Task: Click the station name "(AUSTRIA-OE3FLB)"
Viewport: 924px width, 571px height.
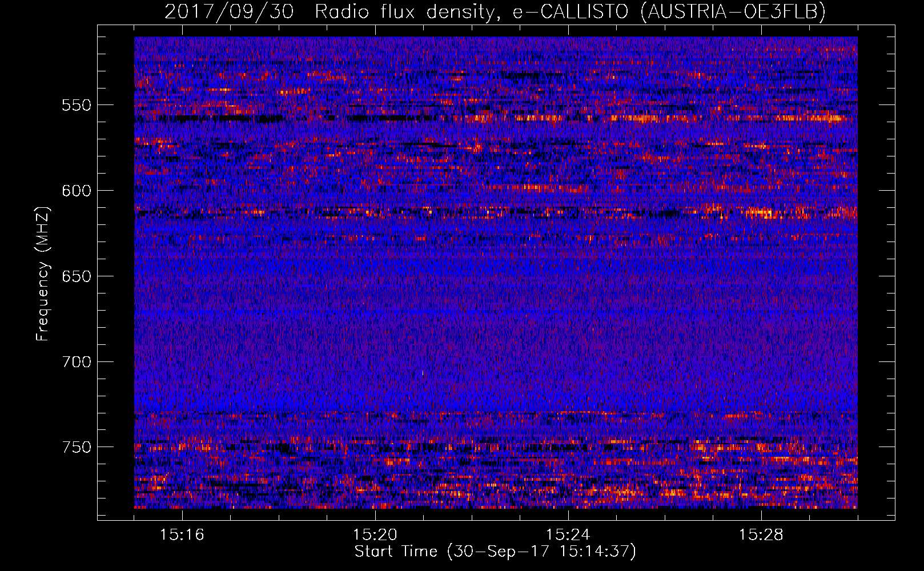Action: coord(733,11)
